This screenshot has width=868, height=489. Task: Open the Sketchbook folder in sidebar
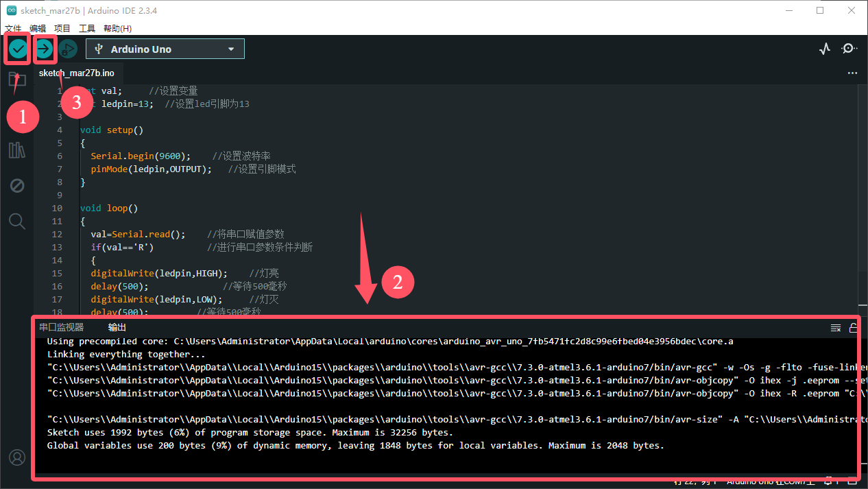[x=17, y=79]
